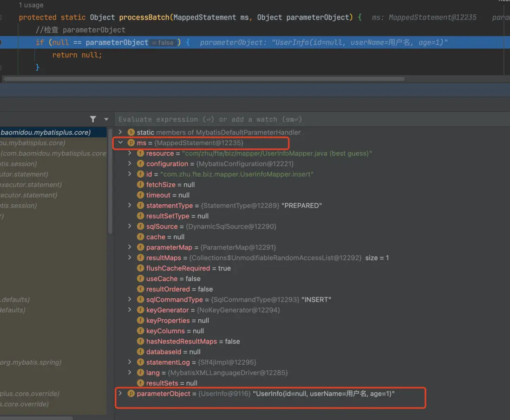Expand static members of MybatisDefaultParameterHandler
The width and height of the screenshot is (510, 420).
coord(121,132)
